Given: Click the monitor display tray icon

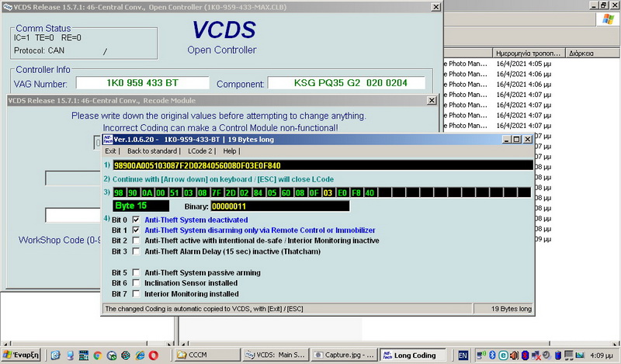Looking at the screenshot, I should tap(569, 355).
